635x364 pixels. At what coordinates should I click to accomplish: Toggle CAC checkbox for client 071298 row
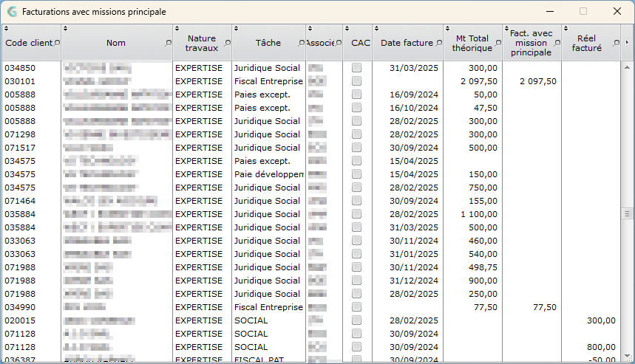click(356, 134)
